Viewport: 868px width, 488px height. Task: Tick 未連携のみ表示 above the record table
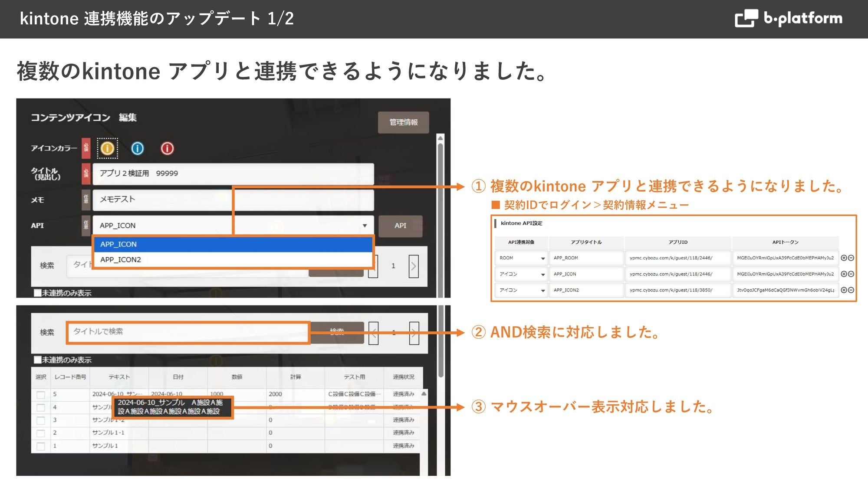click(x=38, y=360)
